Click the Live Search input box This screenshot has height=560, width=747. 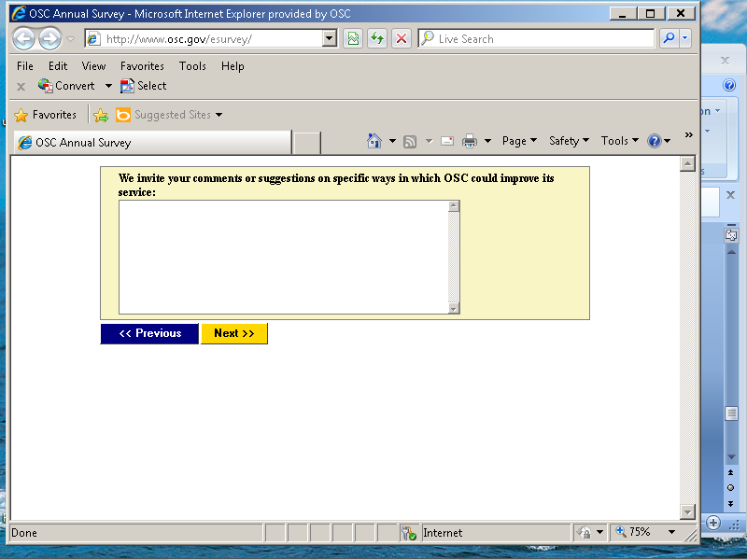point(536,38)
